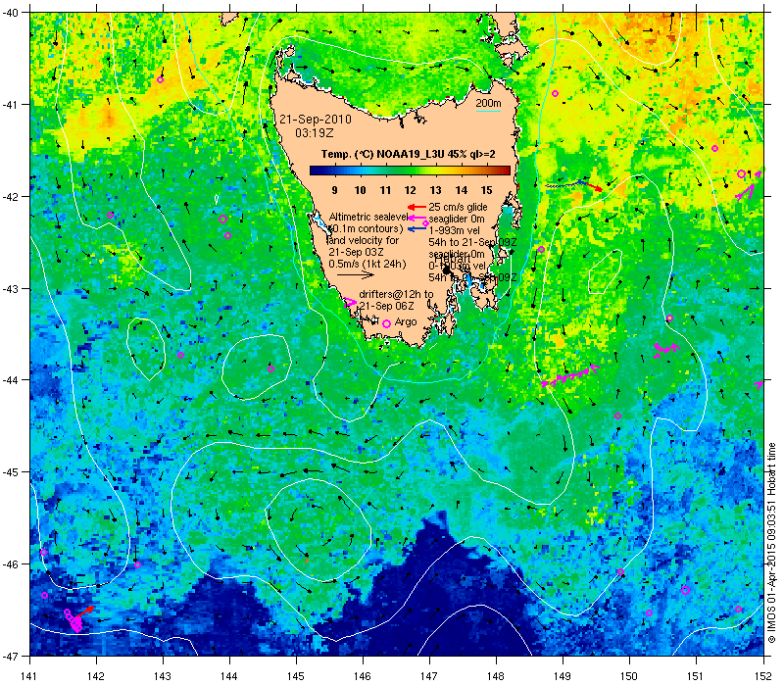Click the '1-993m vel' legend text
784x686 pixels.
(454, 230)
